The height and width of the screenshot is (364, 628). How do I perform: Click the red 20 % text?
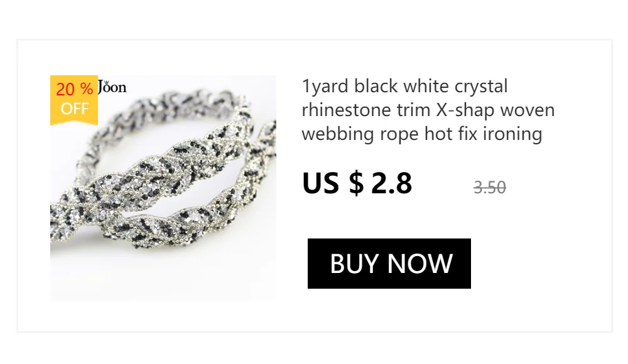click(x=75, y=89)
